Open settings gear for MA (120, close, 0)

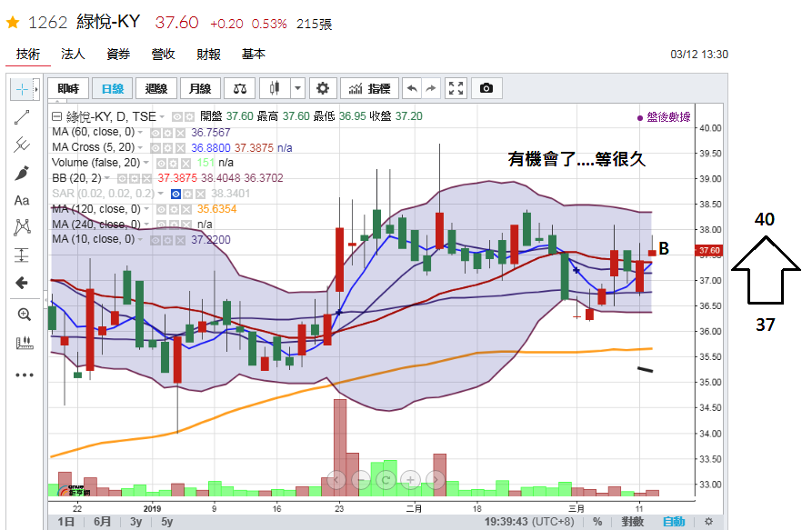coord(174,210)
